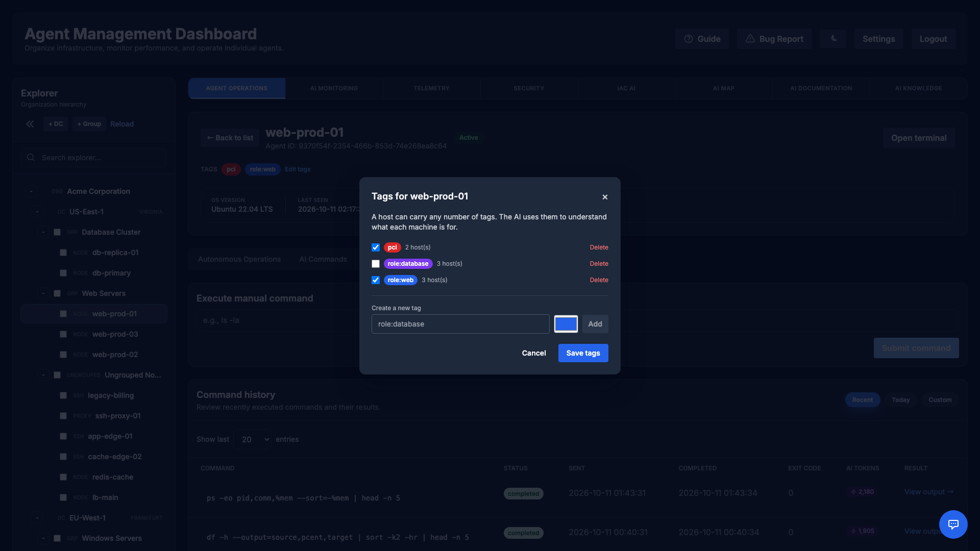Screen dimensions: 980x551
Task: Click the search magnifier icon in Explorer
Action: [x=31, y=158]
